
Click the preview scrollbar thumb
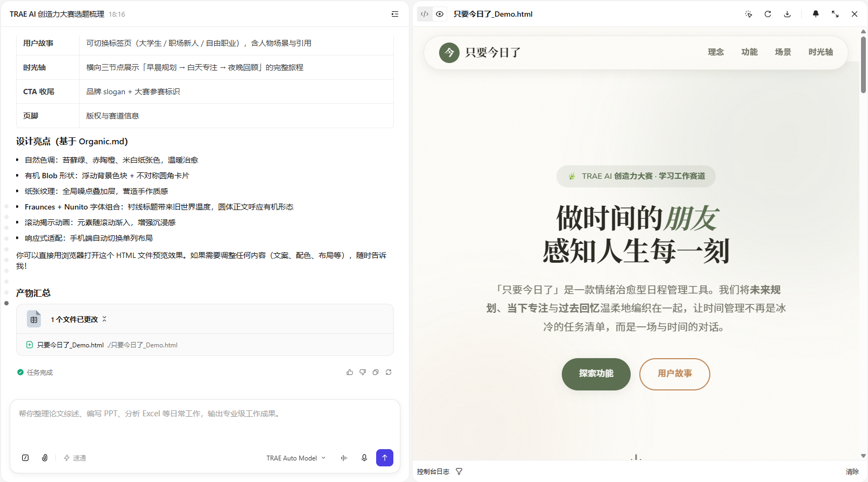(x=863, y=65)
